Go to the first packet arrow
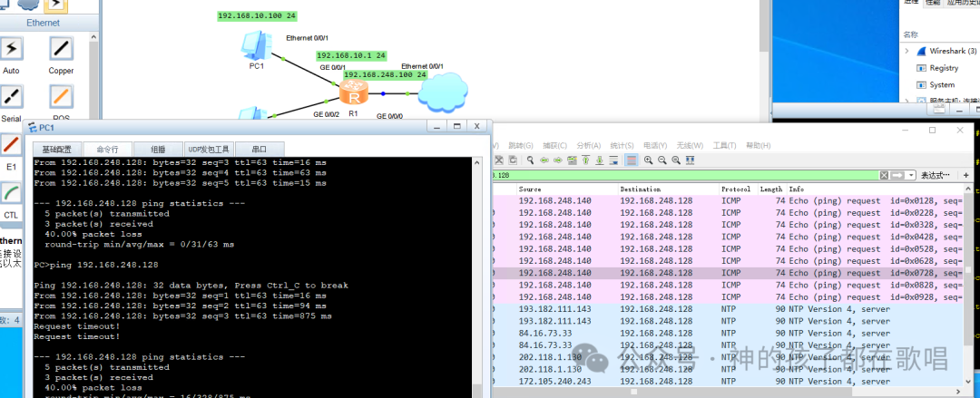Viewport: 980px width, 398px height. [x=585, y=160]
